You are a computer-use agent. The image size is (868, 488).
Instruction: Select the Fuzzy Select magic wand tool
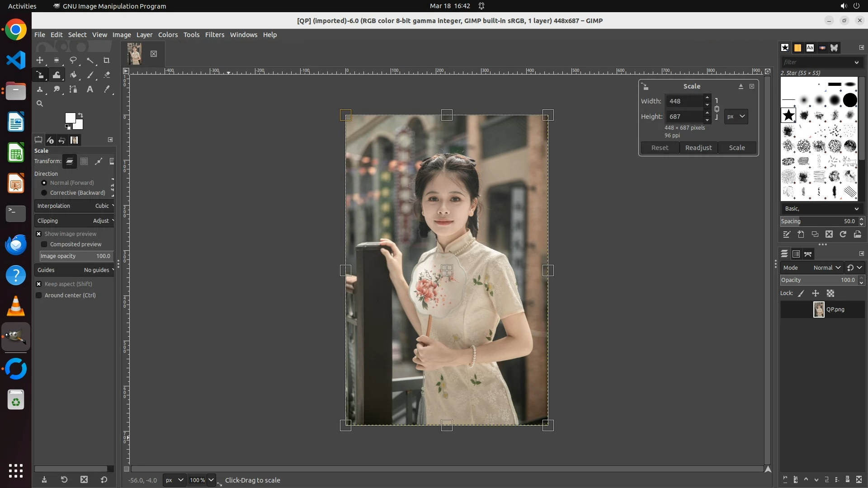pyautogui.click(x=90, y=60)
